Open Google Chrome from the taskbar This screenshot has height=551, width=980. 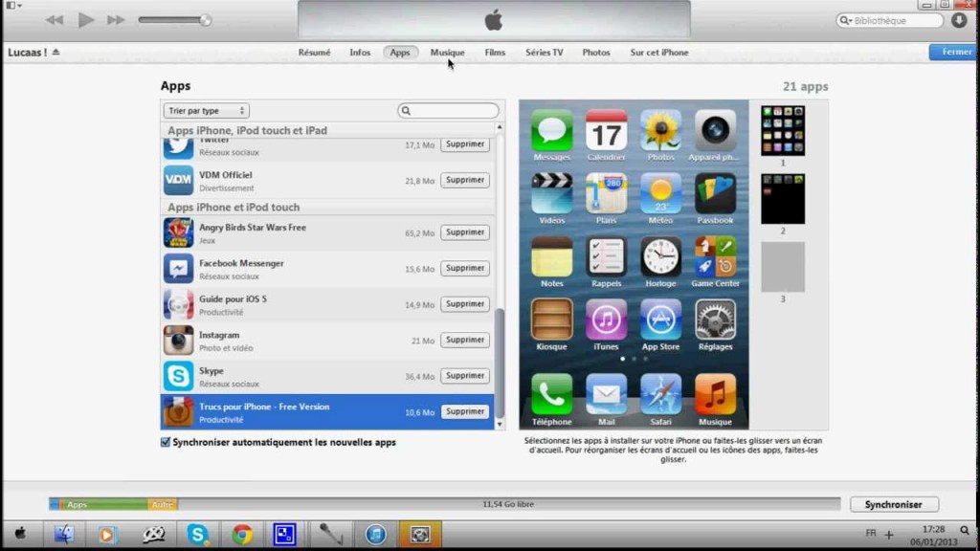click(243, 534)
